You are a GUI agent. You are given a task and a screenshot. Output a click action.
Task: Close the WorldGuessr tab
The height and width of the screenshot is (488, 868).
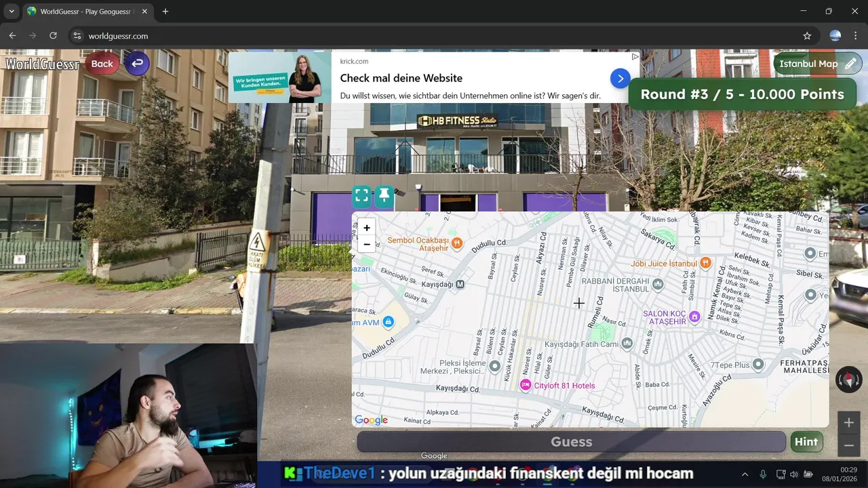coord(144,12)
